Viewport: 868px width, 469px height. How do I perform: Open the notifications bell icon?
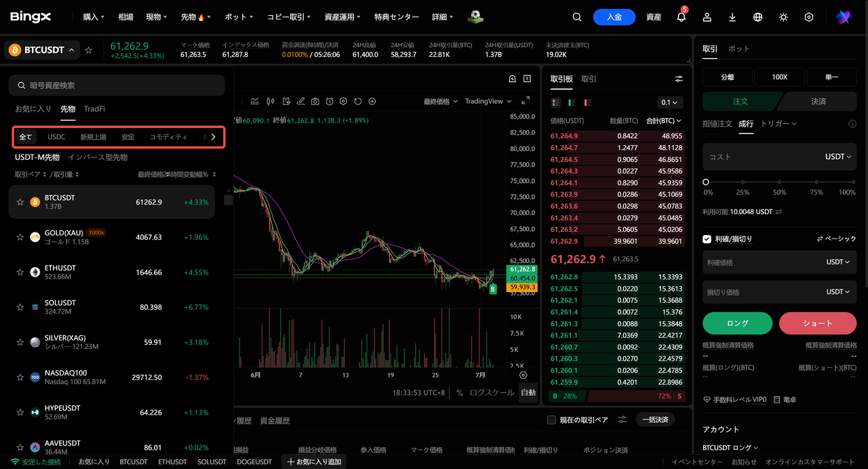682,17
